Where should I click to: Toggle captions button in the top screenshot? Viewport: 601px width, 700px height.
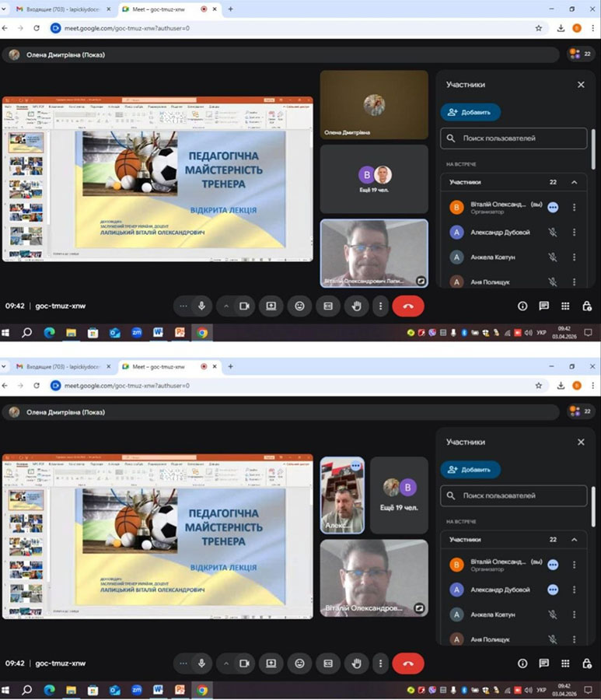328,306
